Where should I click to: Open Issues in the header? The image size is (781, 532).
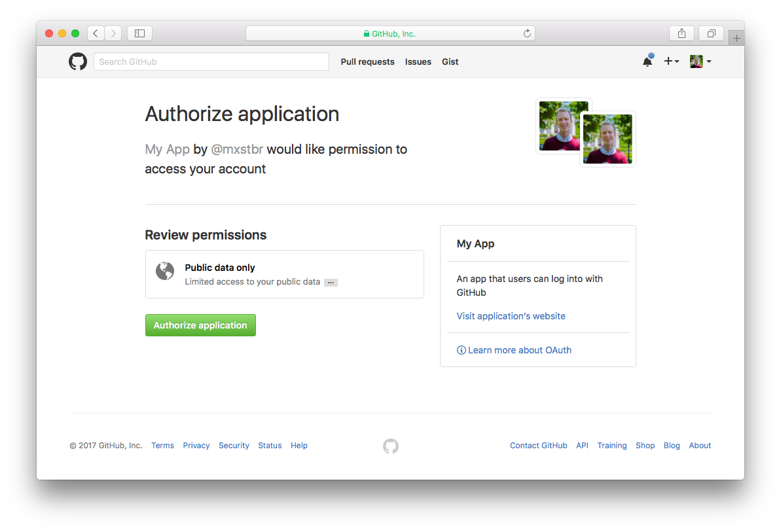(418, 62)
